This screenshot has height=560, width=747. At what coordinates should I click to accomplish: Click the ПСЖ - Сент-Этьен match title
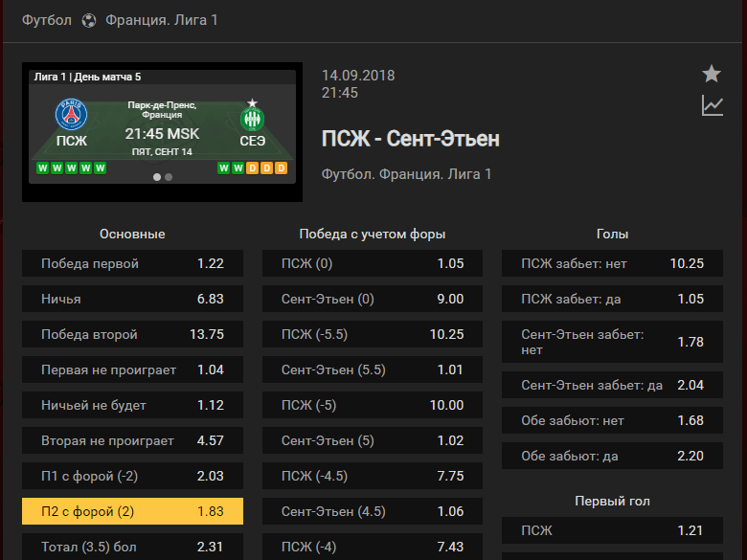point(410,139)
